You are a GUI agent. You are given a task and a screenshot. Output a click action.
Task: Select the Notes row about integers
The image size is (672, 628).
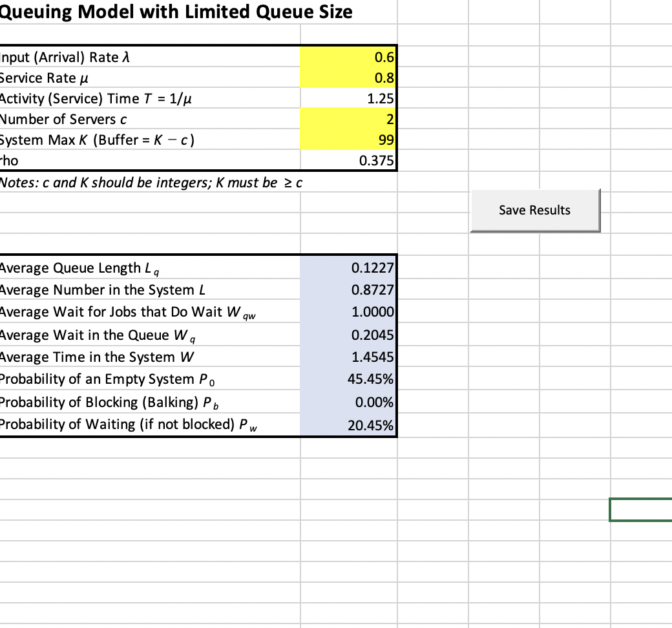[x=149, y=183]
